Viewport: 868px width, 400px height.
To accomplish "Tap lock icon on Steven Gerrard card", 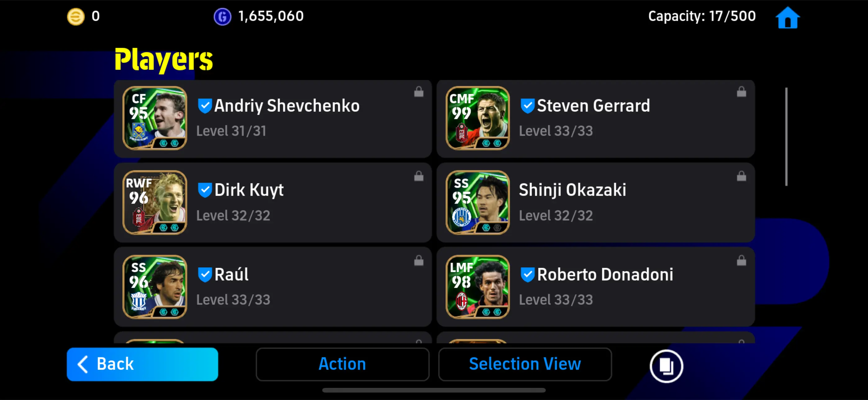I will tap(741, 91).
